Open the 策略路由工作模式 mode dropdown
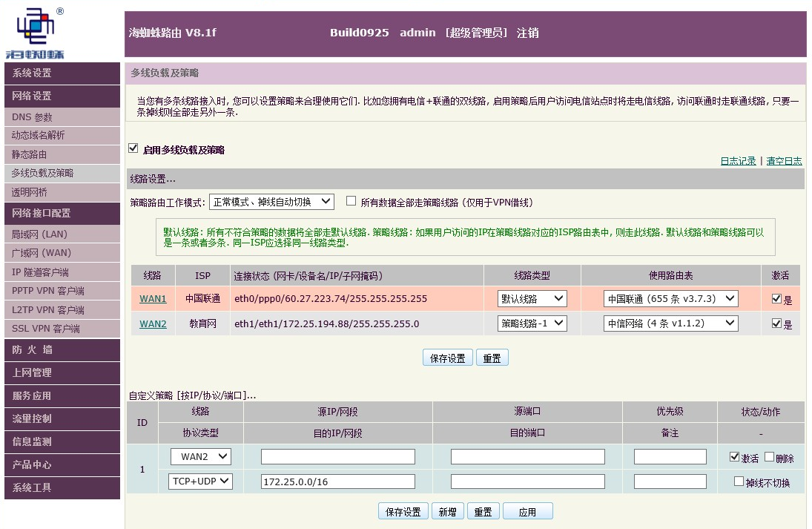Viewport: 812px width, 529px height. pos(271,201)
